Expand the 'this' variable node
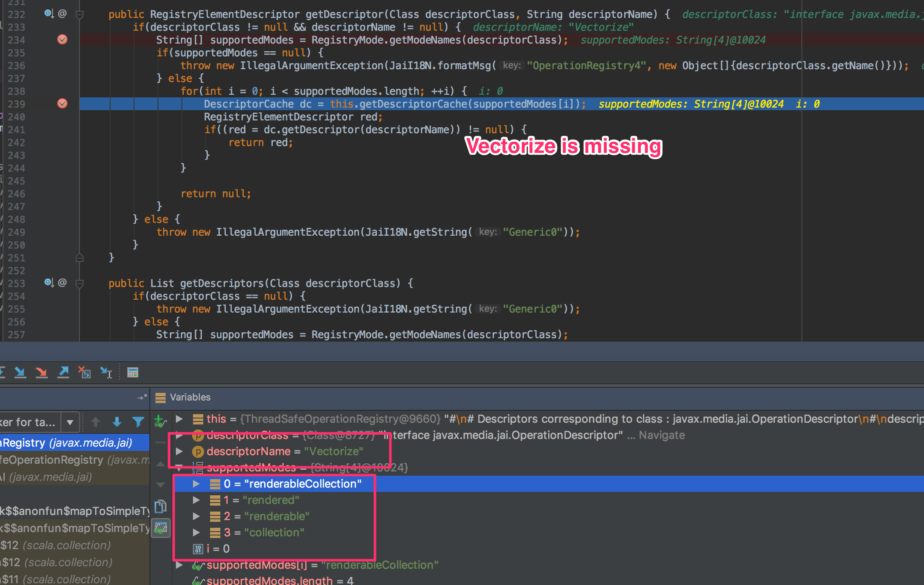 (180, 419)
